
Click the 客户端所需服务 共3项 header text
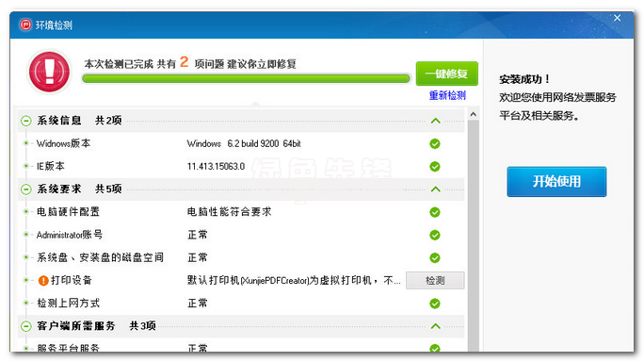(97, 326)
